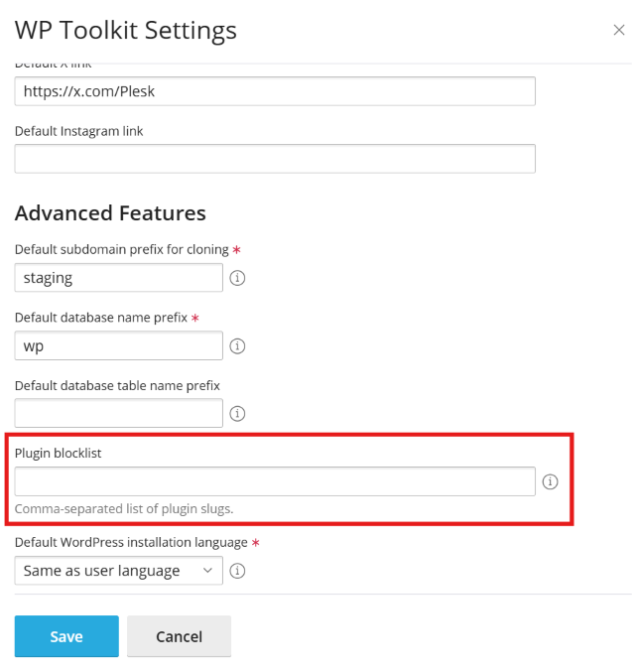Focus the empty database table name prefix field
Viewport: 636px width, 672px height.
118,413
